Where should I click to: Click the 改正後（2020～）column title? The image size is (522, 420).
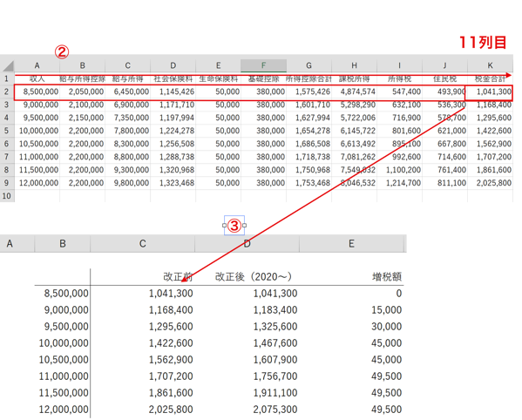point(254,277)
